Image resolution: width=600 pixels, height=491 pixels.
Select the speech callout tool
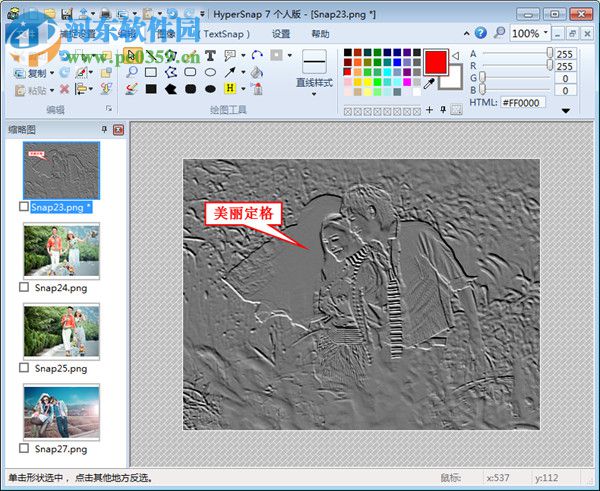point(230,56)
